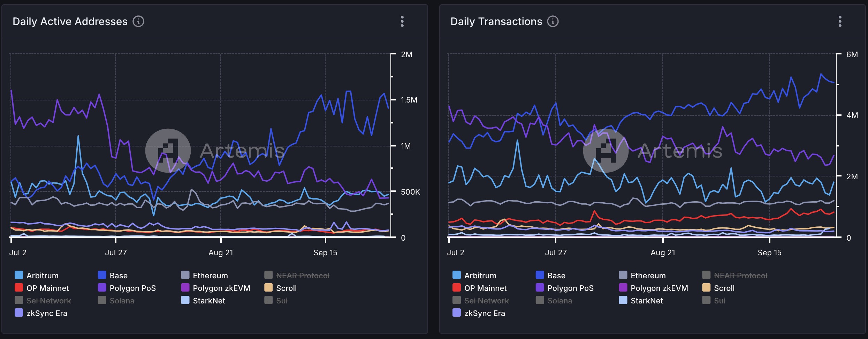Toggle Scroll series in Daily Active Addresses legend
This screenshot has width=868, height=339.
point(280,288)
